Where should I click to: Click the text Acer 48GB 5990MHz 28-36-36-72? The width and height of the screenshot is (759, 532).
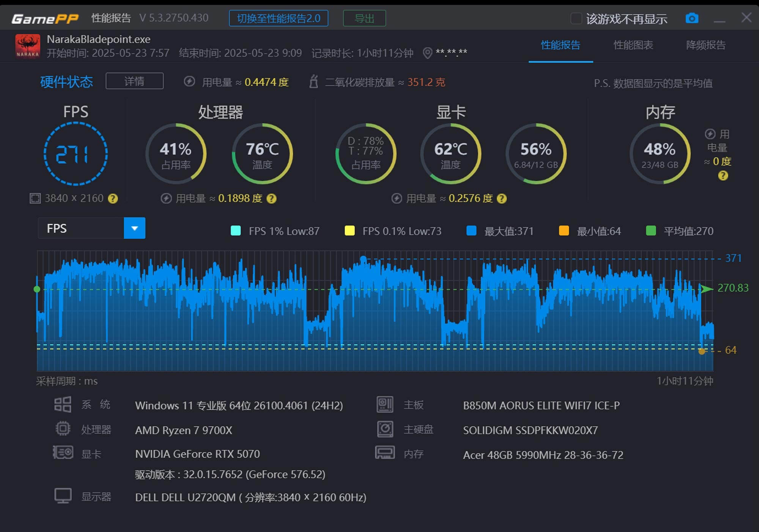coord(543,455)
